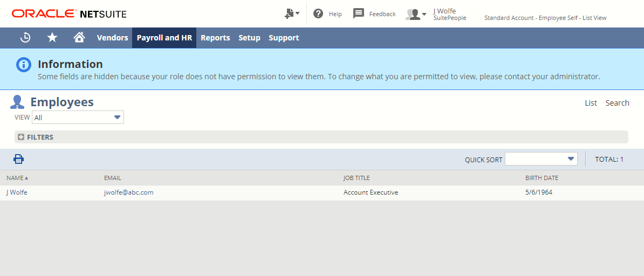Click the Feedback text link

pyautogui.click(x=382, y=14)
